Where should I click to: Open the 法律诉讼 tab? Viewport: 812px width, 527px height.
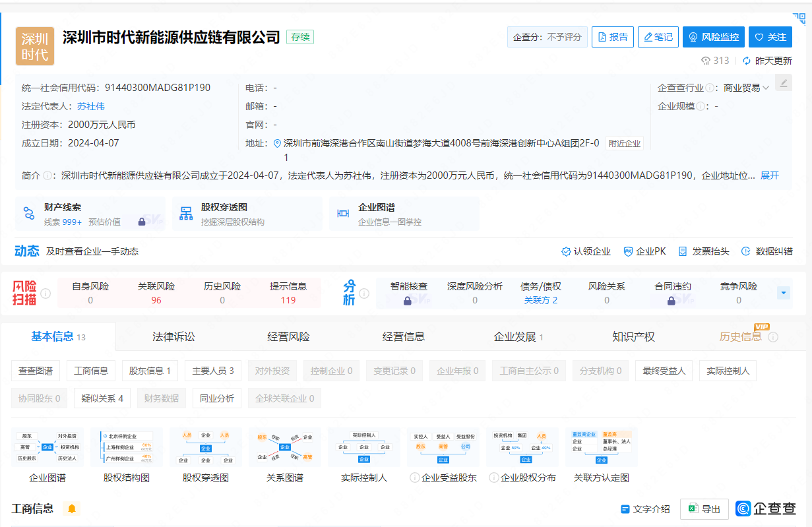pyautogui.click(x=173, y=337)
